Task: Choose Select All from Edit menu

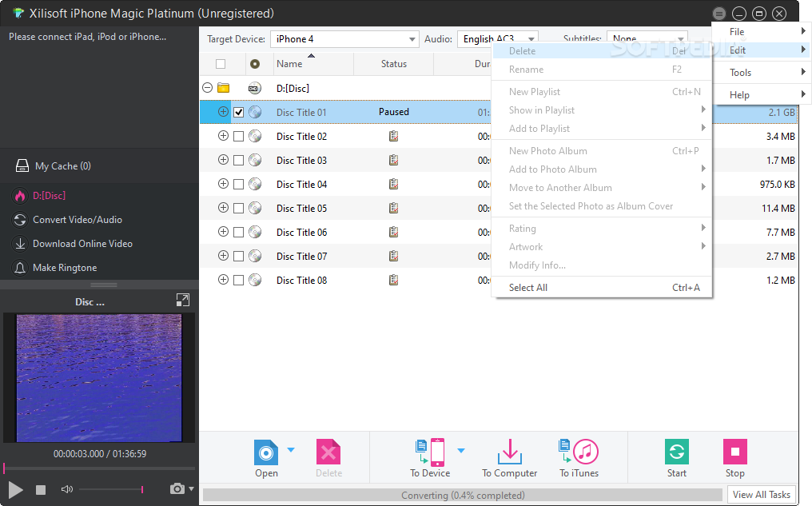Action: [602, 288]
